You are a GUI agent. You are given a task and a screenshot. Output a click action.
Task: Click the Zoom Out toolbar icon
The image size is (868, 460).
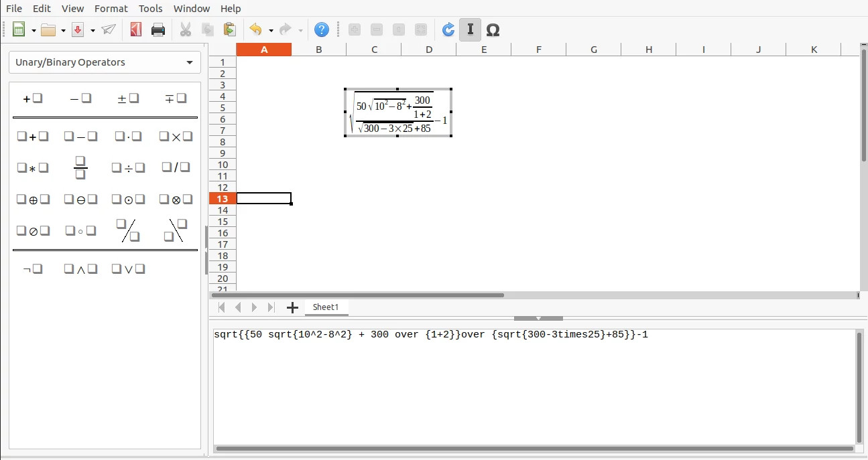[x=377, y=29]
